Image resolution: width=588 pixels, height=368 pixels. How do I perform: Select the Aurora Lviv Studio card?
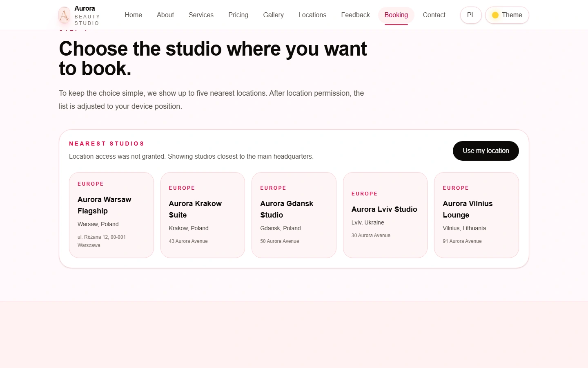[x=385, y=215]
